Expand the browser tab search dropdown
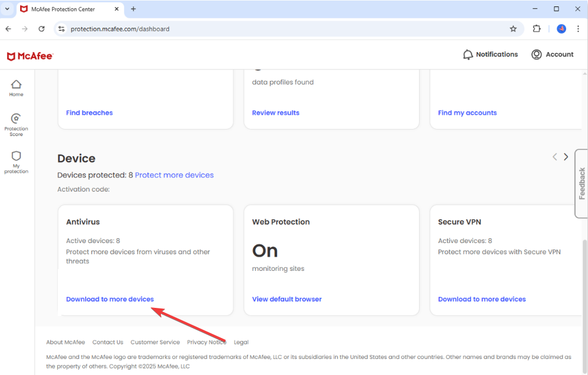The height and width of the screenshot is (375, 588). [x=7, y=9]
